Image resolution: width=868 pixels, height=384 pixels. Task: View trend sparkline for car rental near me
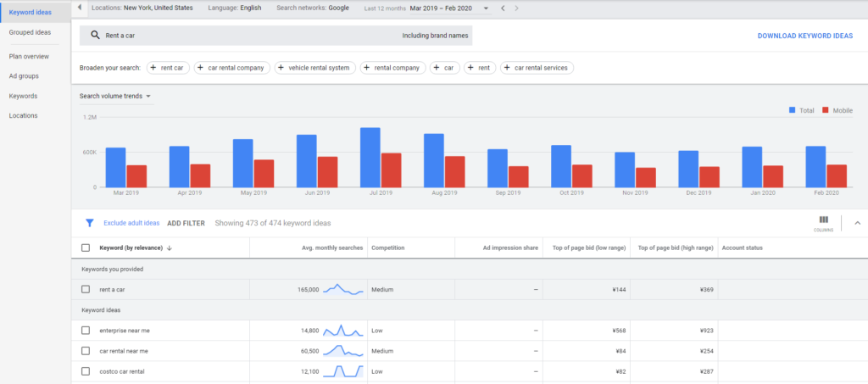tap(343, 351)
